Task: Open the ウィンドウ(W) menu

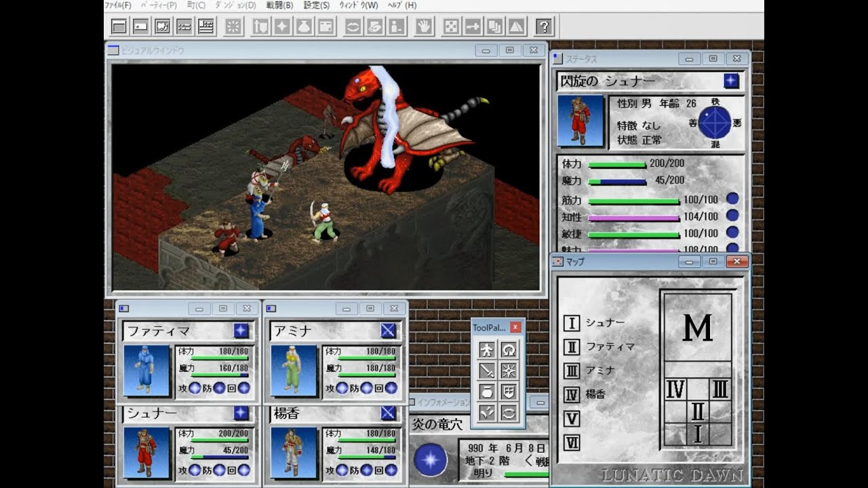Action: (x=358, y=5)
